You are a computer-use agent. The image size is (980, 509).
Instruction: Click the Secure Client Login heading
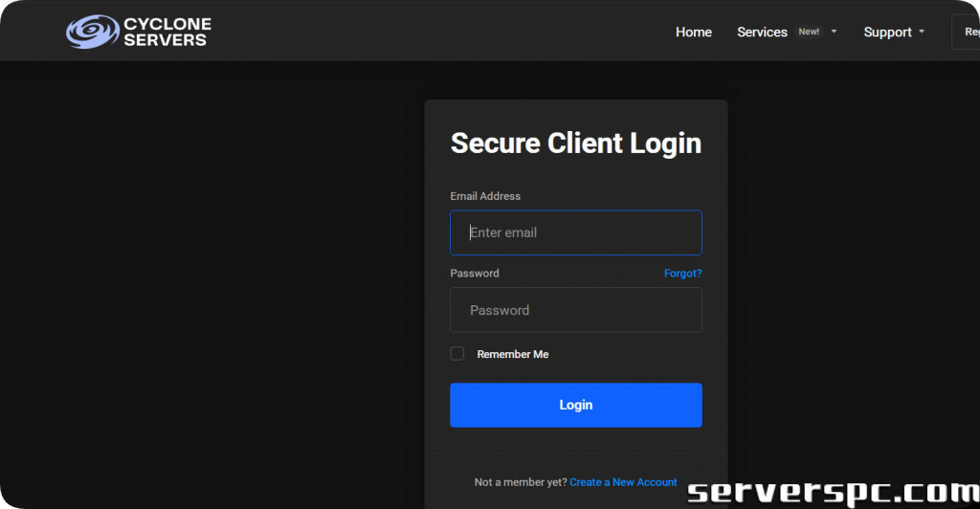575,143
